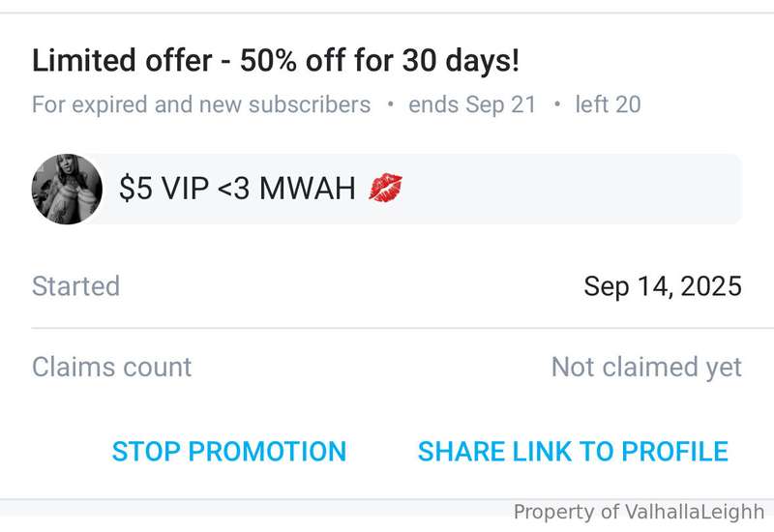Click "For expired and new subscribers" text
Viewport: 774px width, 532px height.
point(201,104)
